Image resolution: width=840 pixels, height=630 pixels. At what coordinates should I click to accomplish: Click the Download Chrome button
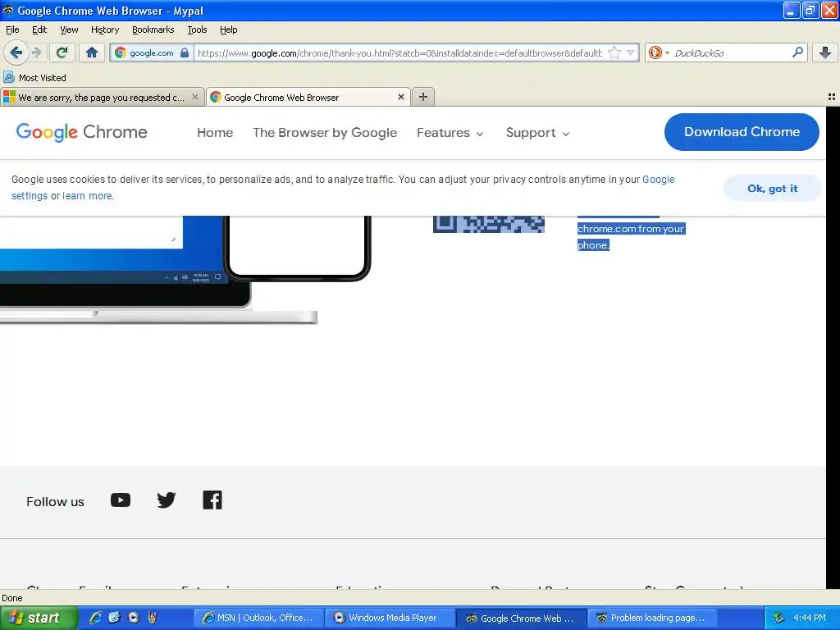742,132
